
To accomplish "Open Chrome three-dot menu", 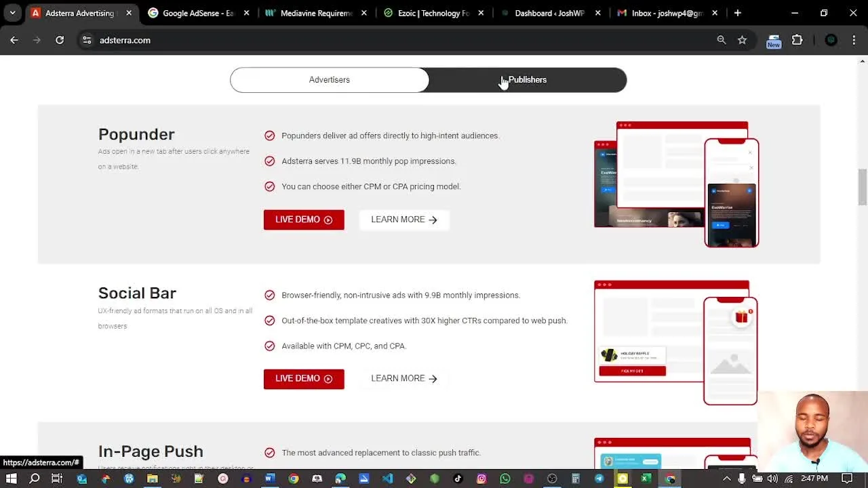I will [854, 40].
